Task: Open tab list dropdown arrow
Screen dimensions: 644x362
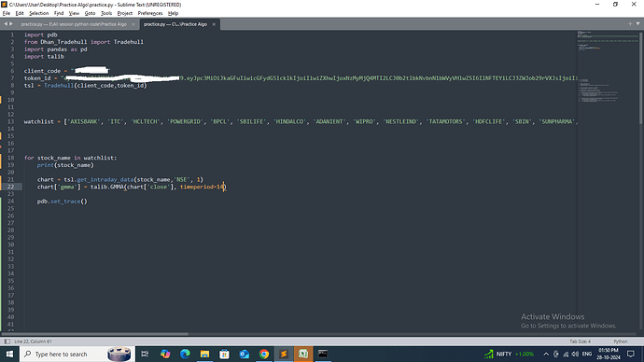Action: [637, 24]
